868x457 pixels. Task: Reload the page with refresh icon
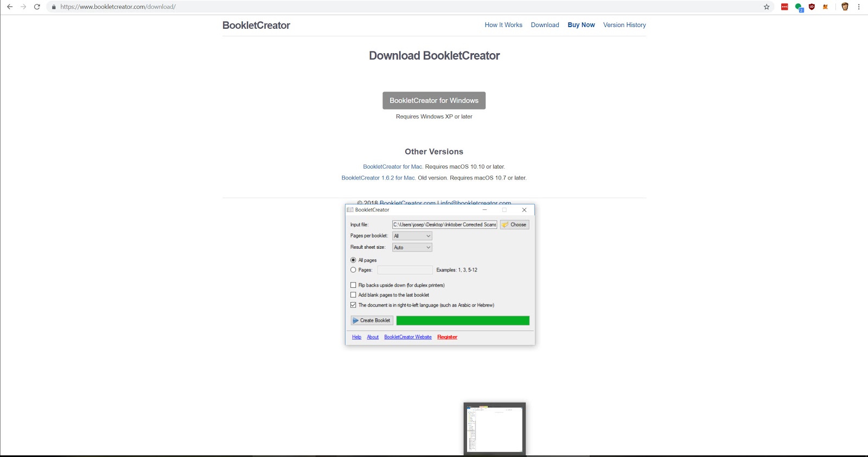(x=37, y=7)
